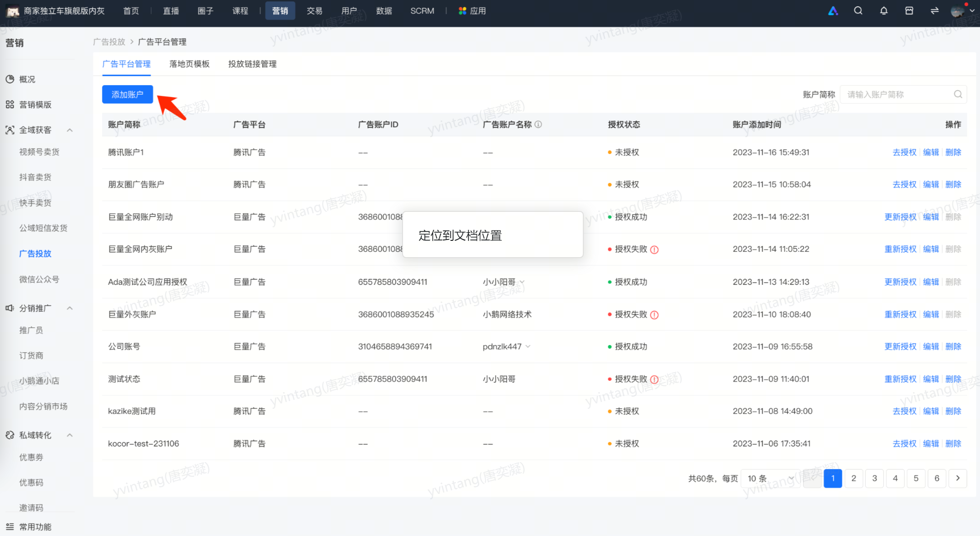The width and height of the screenshot is (980, 536).
Task: Expand the pdnzlk447 account name dropdown
Action: point(528,347)
